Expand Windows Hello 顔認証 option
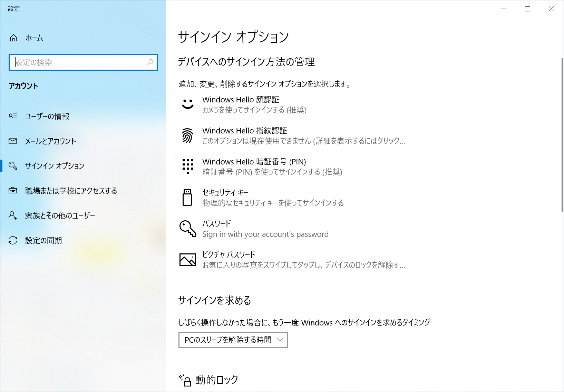 click(292, 104)
